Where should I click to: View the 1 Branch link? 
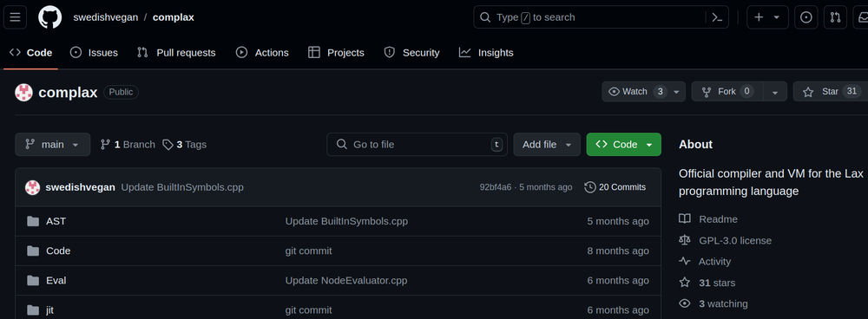coord(128,144)
